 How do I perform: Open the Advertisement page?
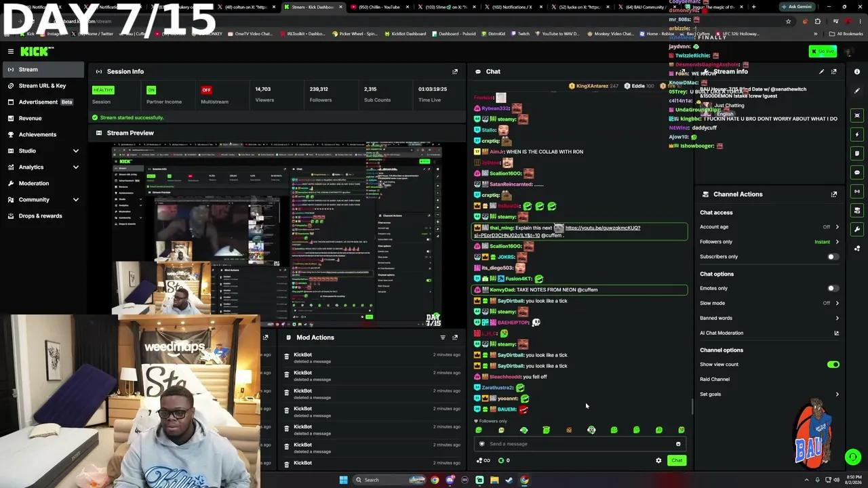click(43, 102)
